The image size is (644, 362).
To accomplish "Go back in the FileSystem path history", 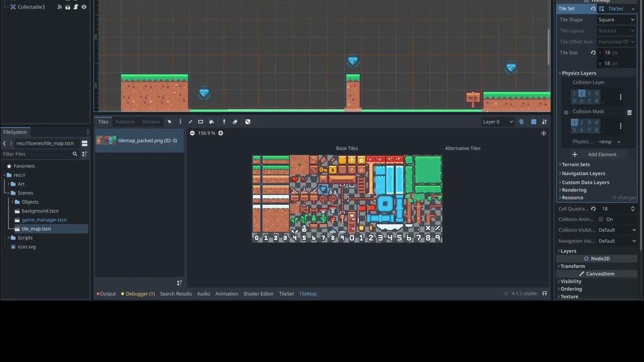I will [5, 143].
